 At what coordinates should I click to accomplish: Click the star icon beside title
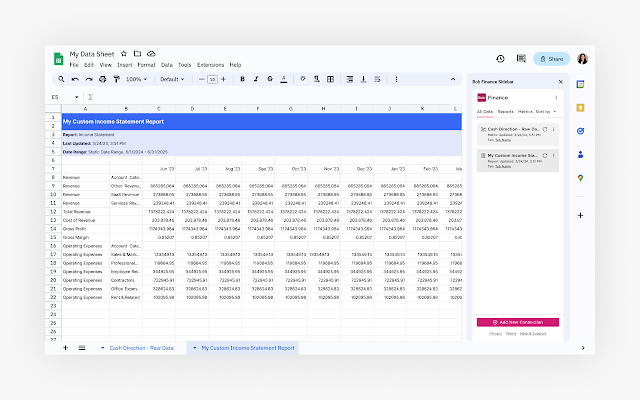tap(124, 54)
